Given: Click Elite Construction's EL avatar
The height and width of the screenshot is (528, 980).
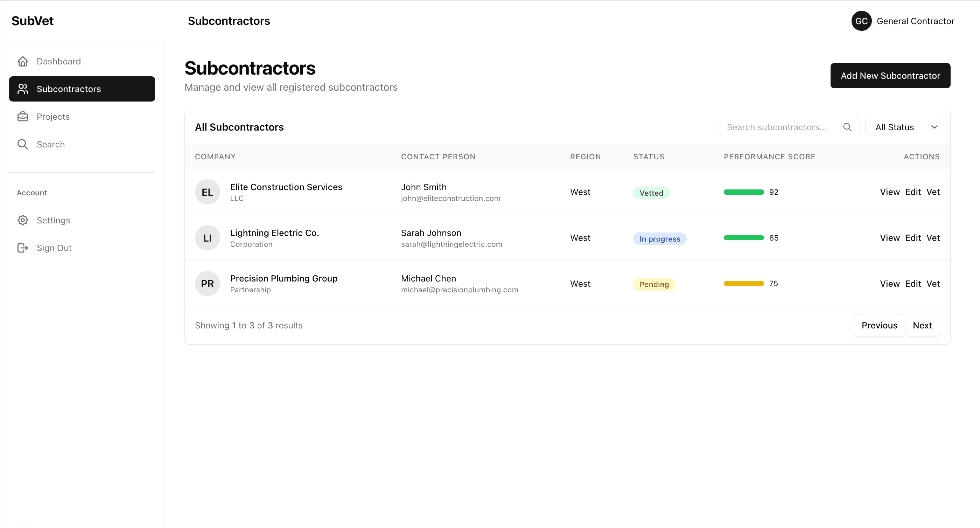Looking at the screenshot, I should 207,192.
